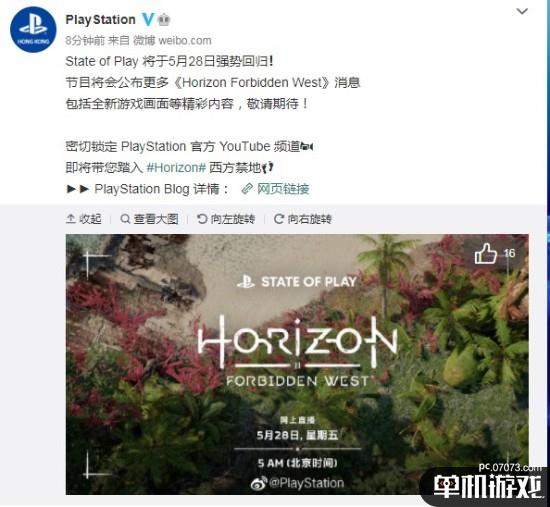The image size is (550, 507).
Task: View full-size image via 查看大图
Action: 149,219
